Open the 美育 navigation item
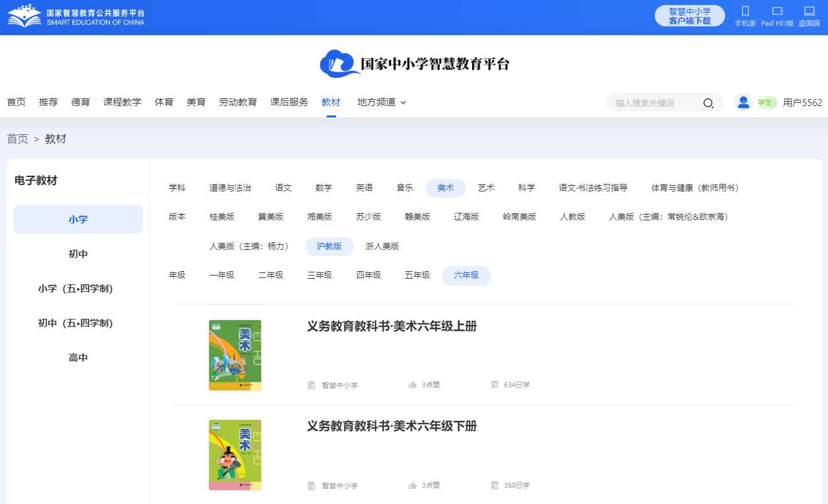The width and height of the screenshot is (828, 504). click(x=196, y=102)
